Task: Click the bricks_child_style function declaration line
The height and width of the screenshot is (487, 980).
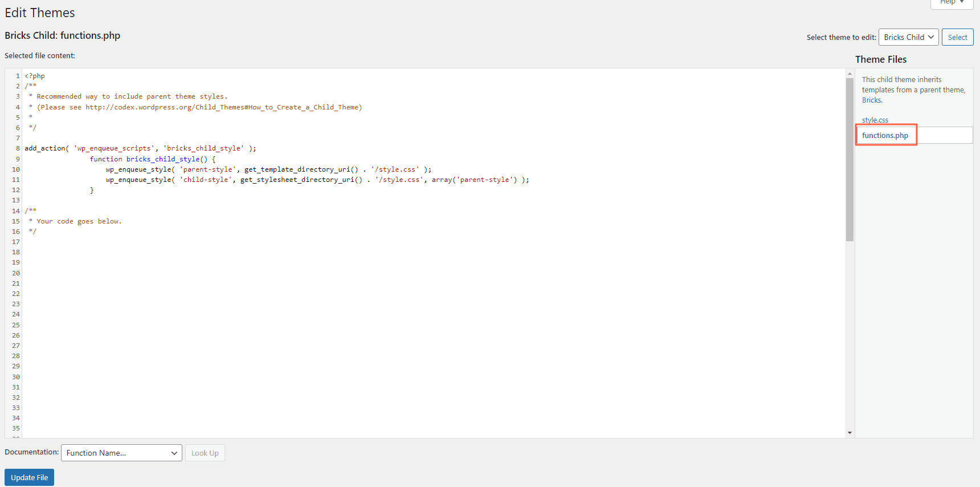Action: (152, 159)
